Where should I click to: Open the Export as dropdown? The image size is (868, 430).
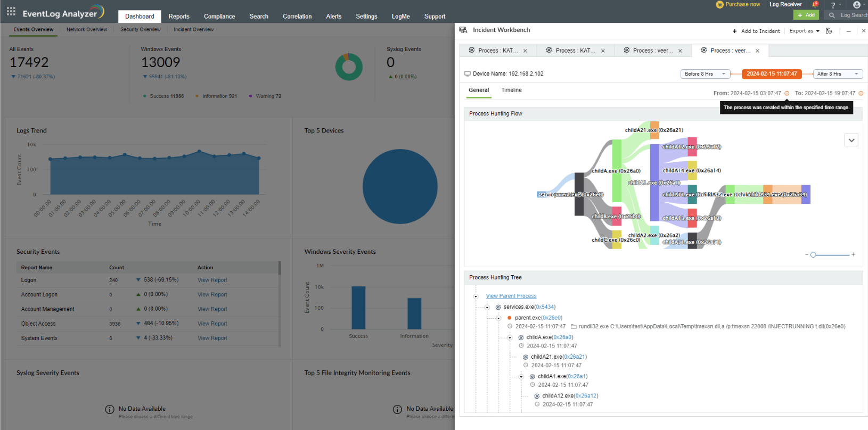tap(804, 31)
